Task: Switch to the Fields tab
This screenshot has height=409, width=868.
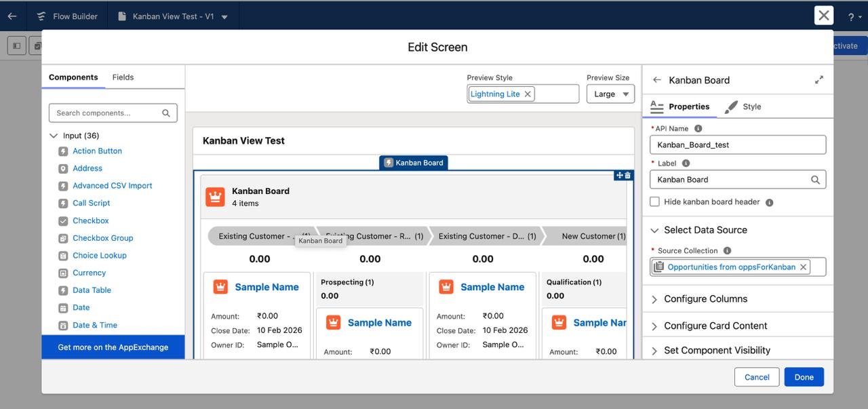Action: (123, 77)
